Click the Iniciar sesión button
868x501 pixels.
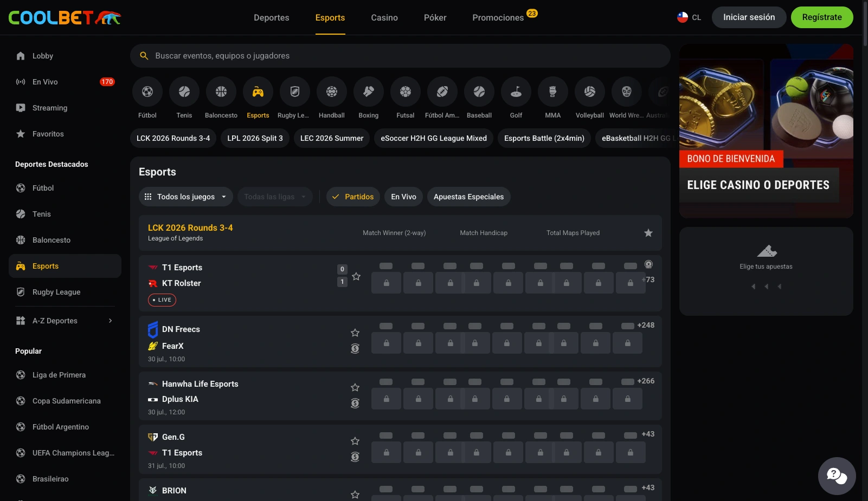tap(749, 17)
